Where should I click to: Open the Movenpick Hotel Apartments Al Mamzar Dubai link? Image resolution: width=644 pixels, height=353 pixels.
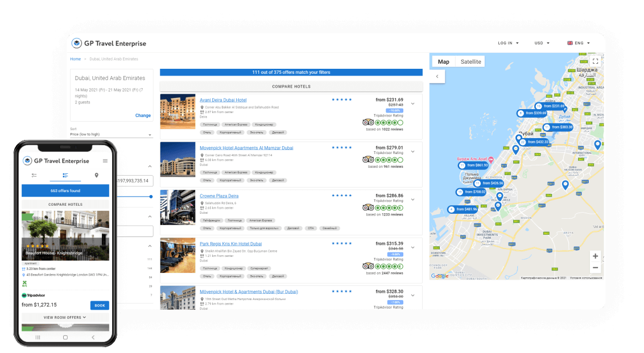pyautogui.click(x=246, y=148)
